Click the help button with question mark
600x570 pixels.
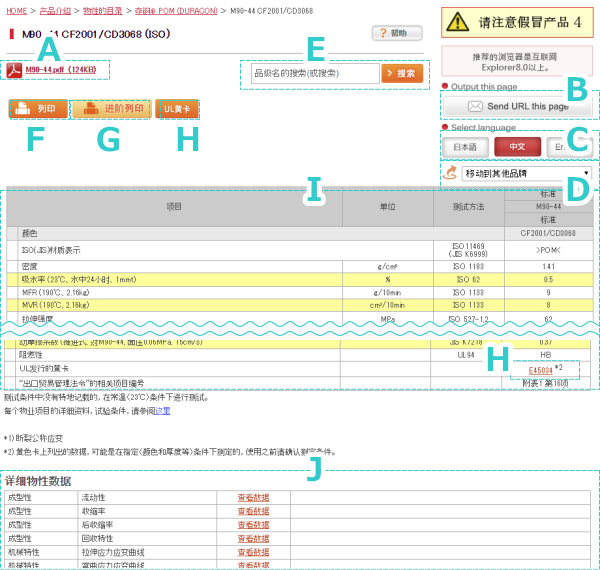(x=397, y=33)
